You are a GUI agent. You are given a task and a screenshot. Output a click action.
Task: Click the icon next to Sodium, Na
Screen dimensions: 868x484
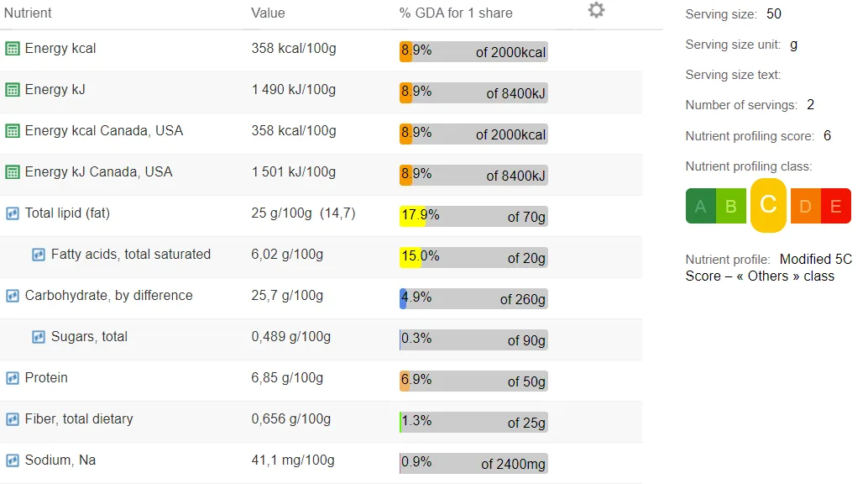tap(13, 460)
